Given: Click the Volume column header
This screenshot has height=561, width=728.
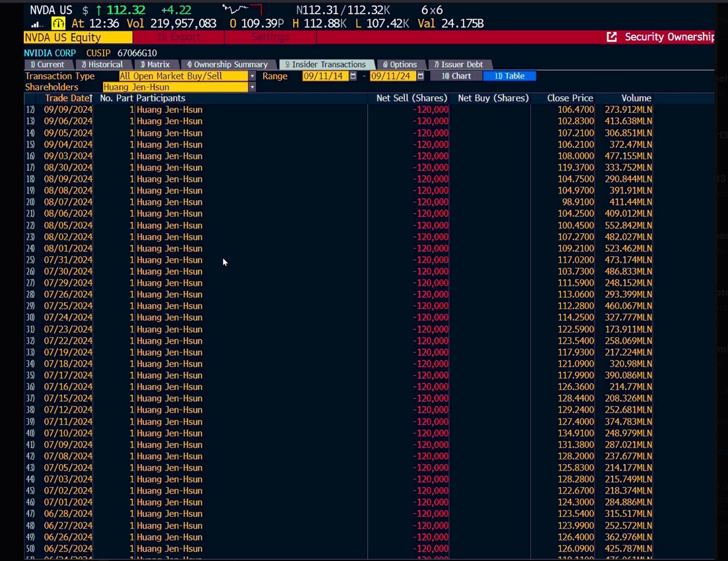Looking at the screenshot, I should (x=636, y=98).
